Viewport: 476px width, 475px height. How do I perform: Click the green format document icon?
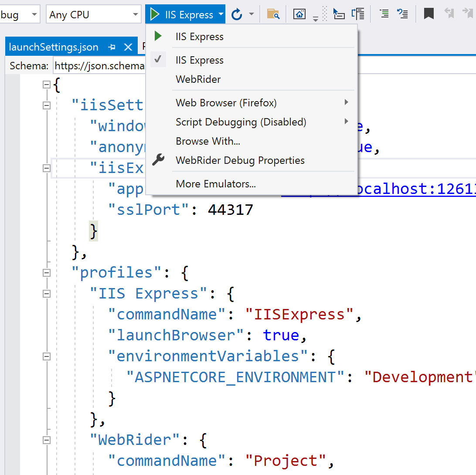(x=384, y=14)
